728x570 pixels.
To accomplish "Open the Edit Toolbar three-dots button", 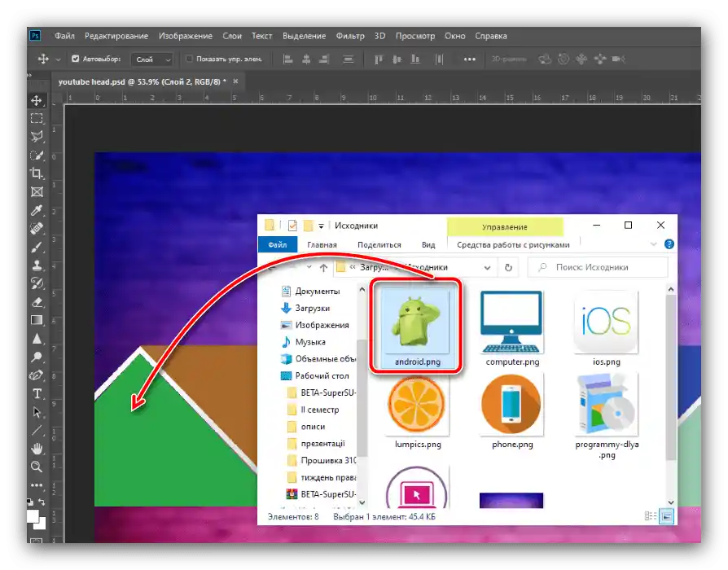I will coord(37,485).
